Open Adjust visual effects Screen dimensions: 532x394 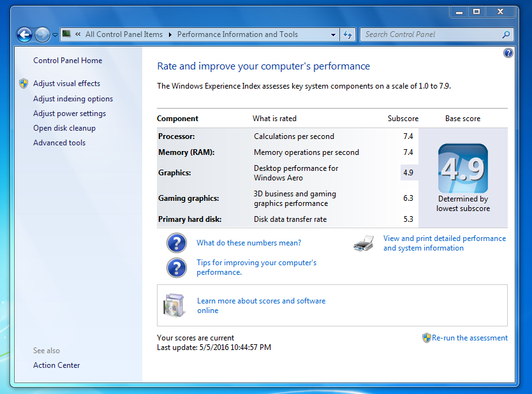point(66,84)
